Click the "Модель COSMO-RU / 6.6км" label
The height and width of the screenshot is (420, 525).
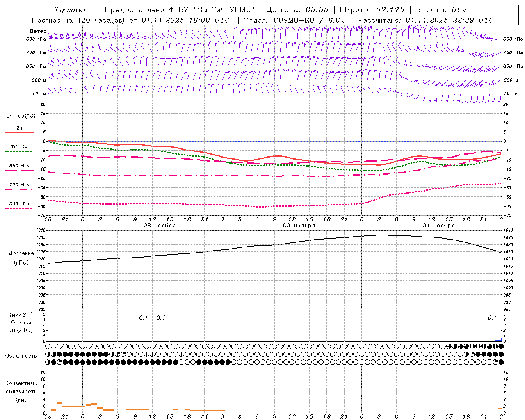point(295,20)
